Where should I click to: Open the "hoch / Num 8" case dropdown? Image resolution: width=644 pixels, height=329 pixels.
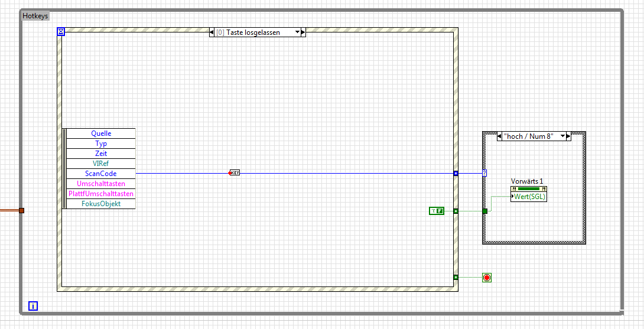(x=562, y=136)
